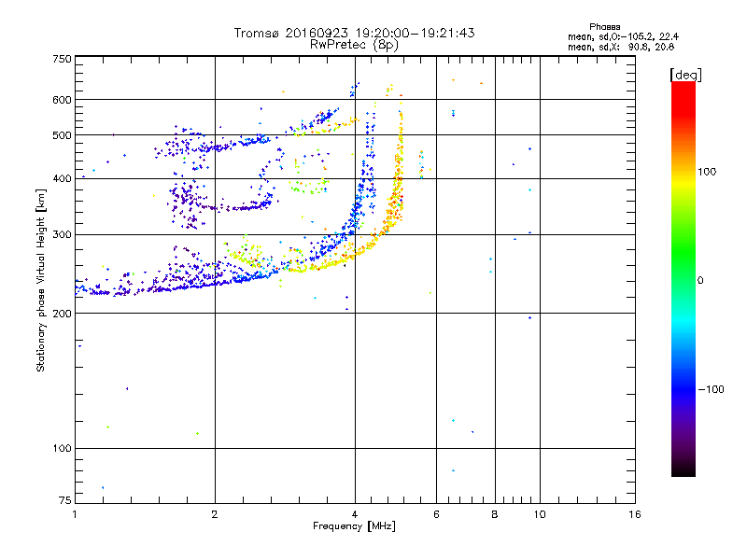This screenshot has height=560, width=747.
Task: Click the "6" frequency axis label
Action: click(436, 514)
